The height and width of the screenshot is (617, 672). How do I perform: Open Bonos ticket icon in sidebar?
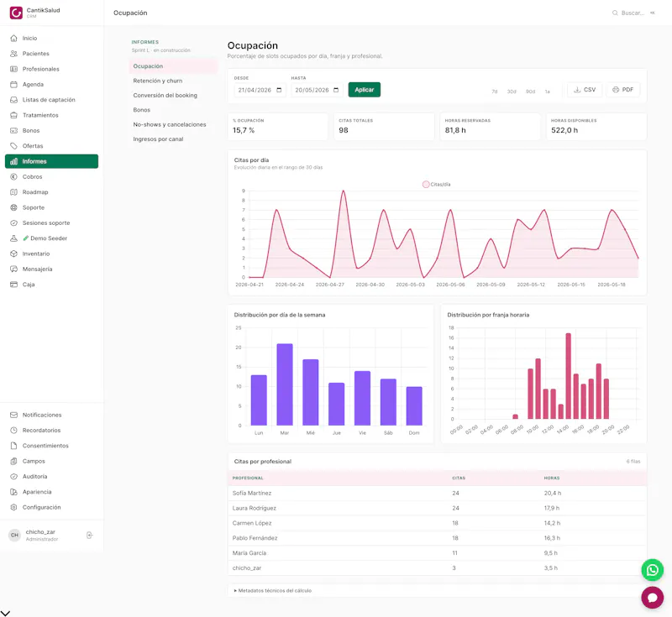[13, 131]
